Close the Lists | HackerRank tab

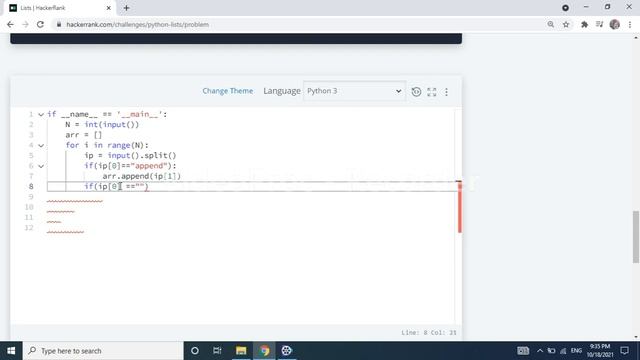click(x=109, y=8)
